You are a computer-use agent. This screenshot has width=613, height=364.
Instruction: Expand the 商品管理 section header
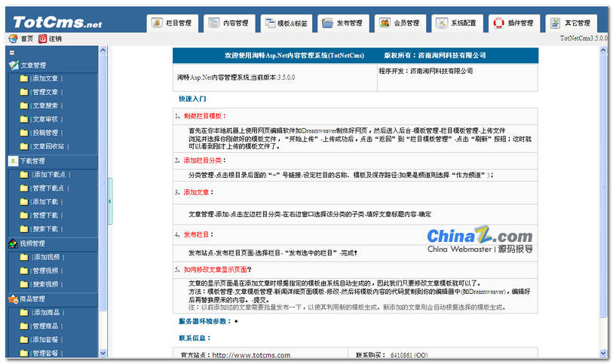click(x=32, y=299)
